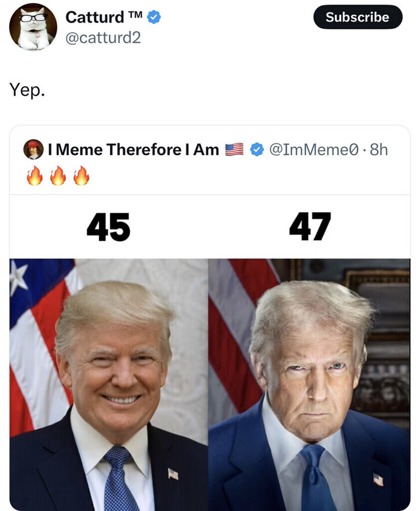Open the @catturd2 handle link
This screenshot has width=420, height=511.
tap(103, 37)
